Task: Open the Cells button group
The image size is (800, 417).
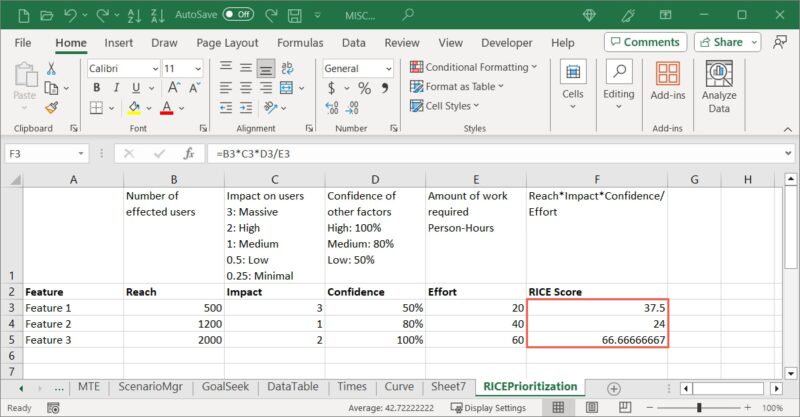Action: pos(573,85)
